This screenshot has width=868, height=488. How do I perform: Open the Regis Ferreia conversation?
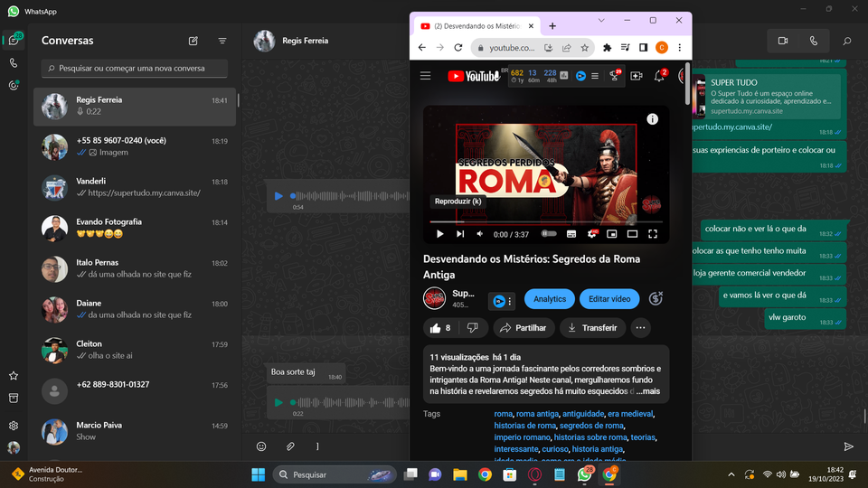135,106
